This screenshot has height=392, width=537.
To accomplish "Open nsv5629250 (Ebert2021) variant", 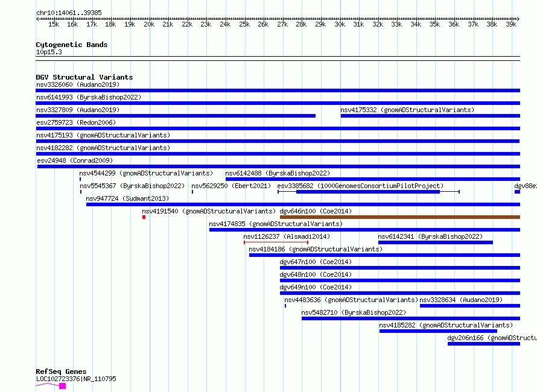I will tap(231, 186).
